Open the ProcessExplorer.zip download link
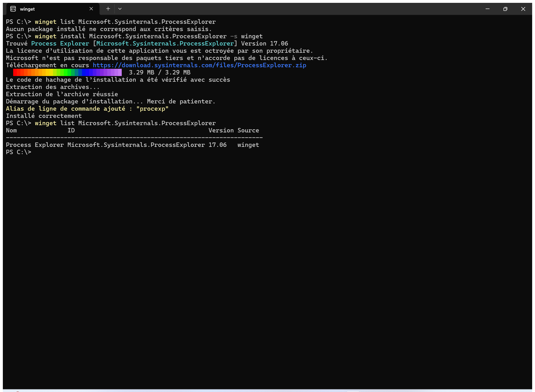 coord(199,65)
